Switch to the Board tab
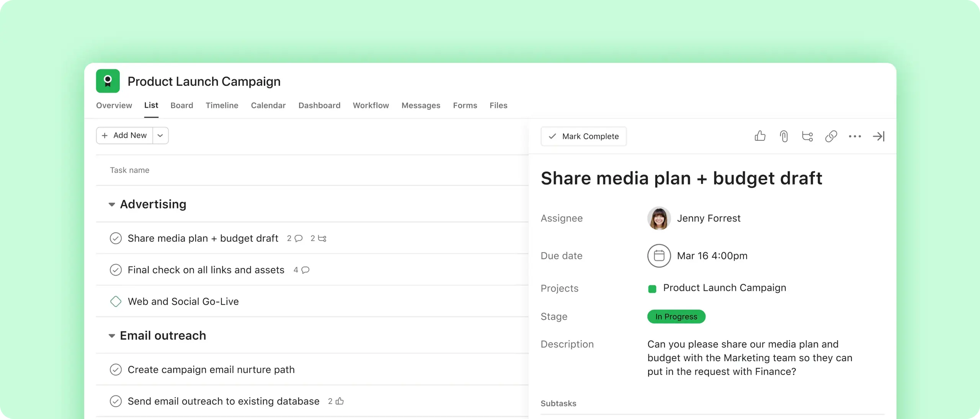This screenshot has width=980, height=419. 181,105
